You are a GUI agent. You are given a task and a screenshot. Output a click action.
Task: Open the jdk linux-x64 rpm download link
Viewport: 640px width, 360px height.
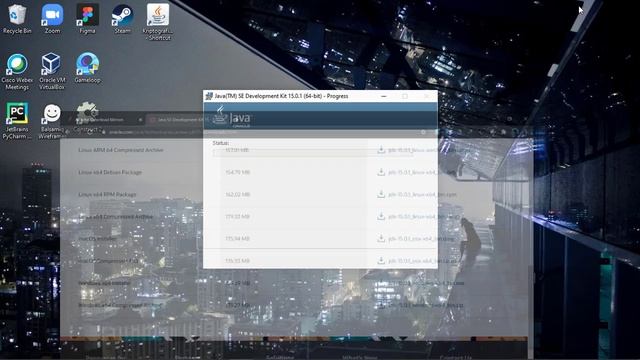422,195
